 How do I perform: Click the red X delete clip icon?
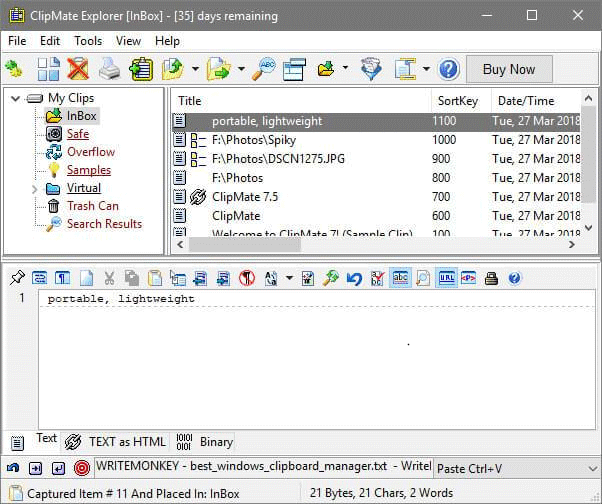(77, 69)
